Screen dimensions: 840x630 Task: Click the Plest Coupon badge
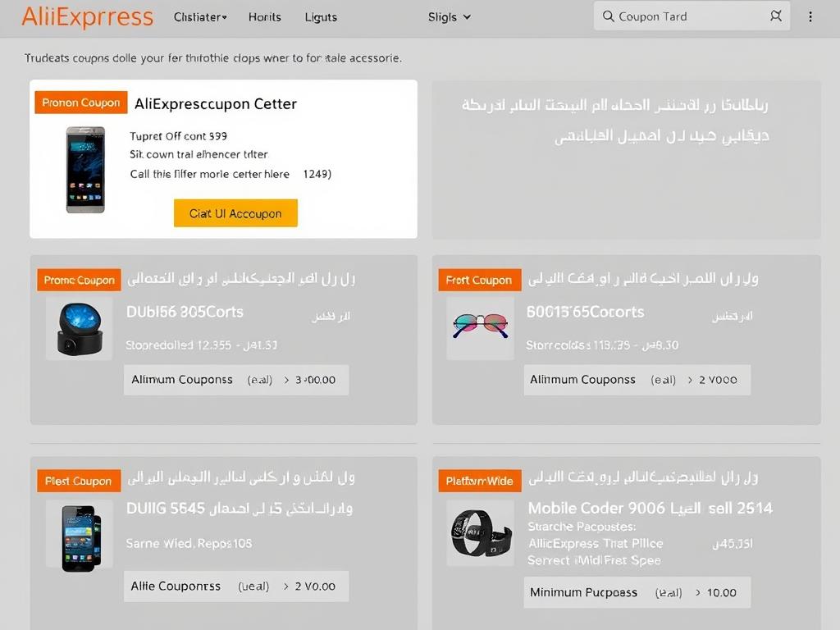point(78,481)
